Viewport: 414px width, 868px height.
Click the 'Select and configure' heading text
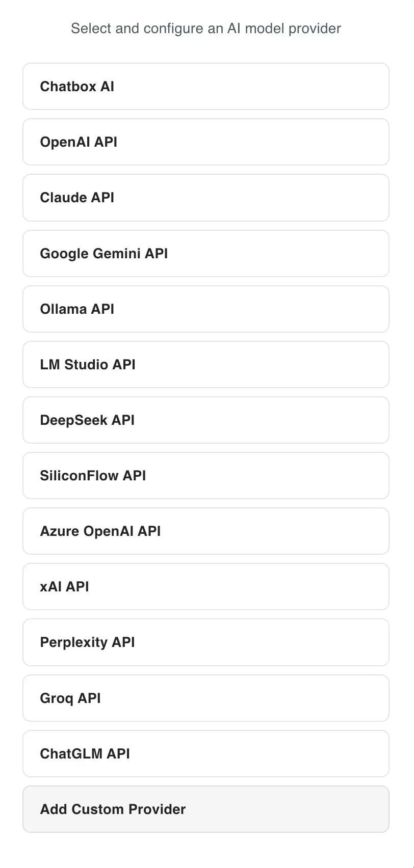point(206,29)
